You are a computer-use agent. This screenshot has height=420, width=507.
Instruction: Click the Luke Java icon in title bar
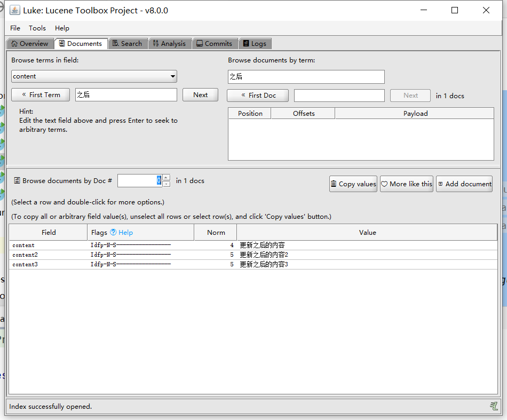pos(14,10)
